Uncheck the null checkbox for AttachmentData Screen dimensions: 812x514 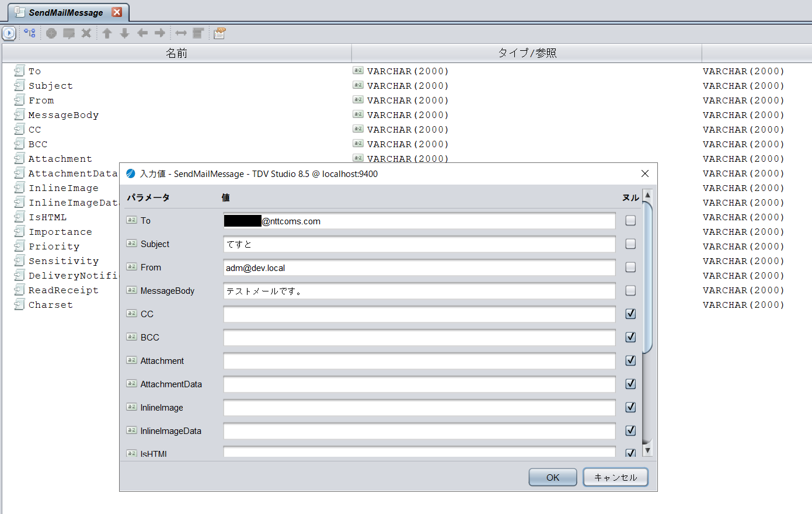pos(630,384)
